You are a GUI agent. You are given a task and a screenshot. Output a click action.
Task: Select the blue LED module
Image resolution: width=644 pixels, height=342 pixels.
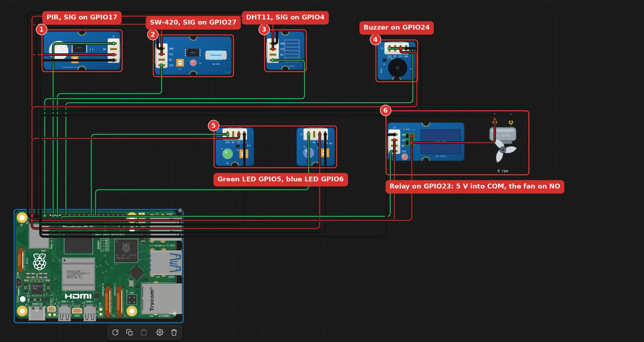[x=316, y=147]
